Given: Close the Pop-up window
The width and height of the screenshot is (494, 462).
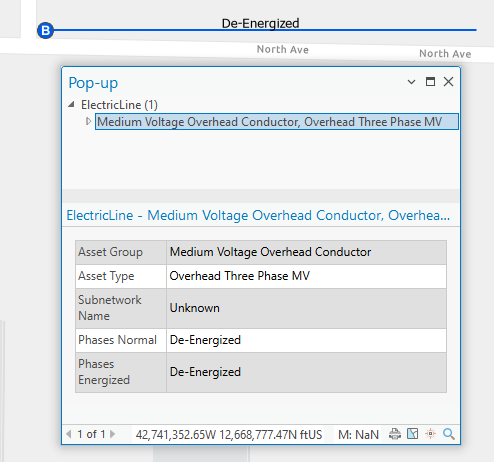Looking at the screenshot, I should pyautogui.click(x=448, y=81).
